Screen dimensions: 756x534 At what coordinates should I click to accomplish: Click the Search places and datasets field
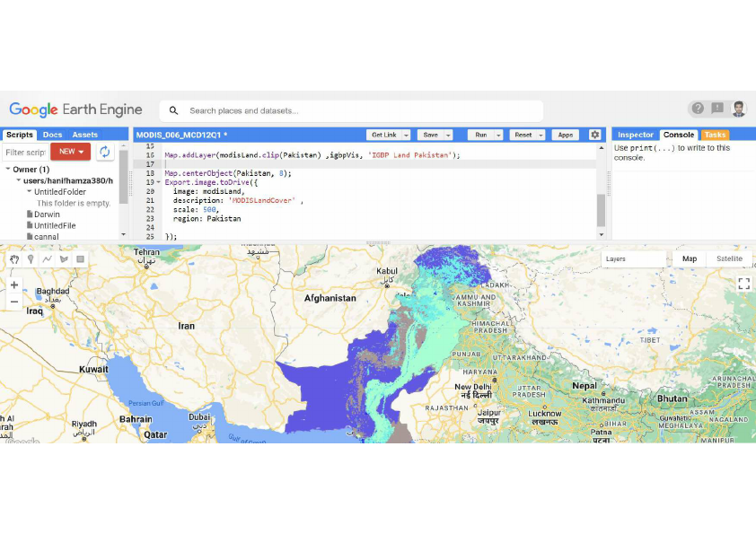tap(351, 111)
